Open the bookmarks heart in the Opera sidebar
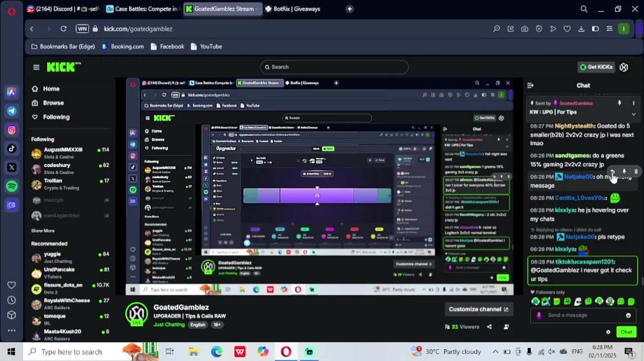 pos(12,285)
